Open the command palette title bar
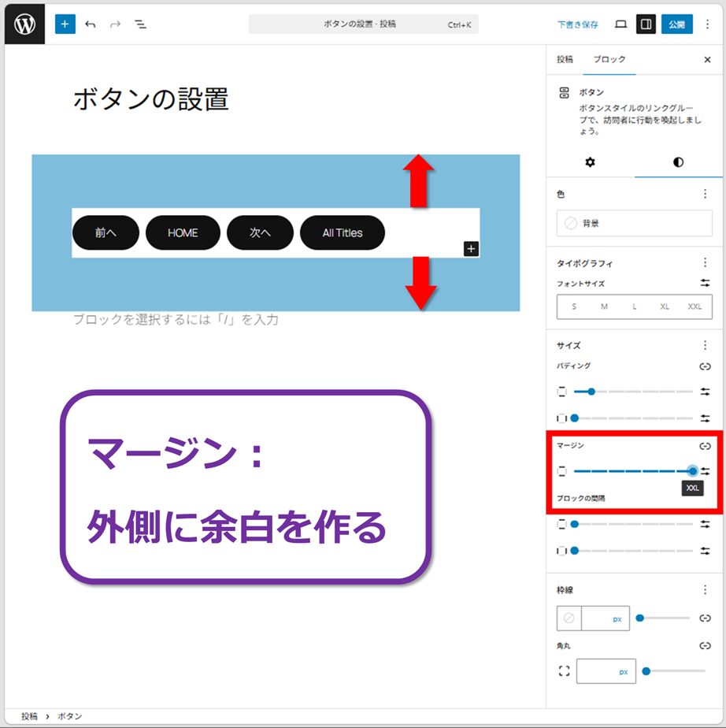The height and width of the screenshot is (728, 726). (x=363, y=24)
